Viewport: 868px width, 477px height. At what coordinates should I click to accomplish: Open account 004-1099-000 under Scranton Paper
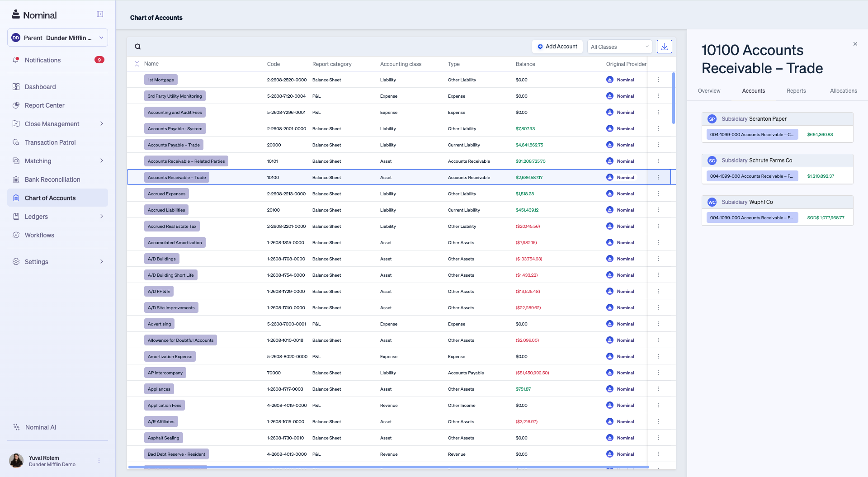click(752, 134)
